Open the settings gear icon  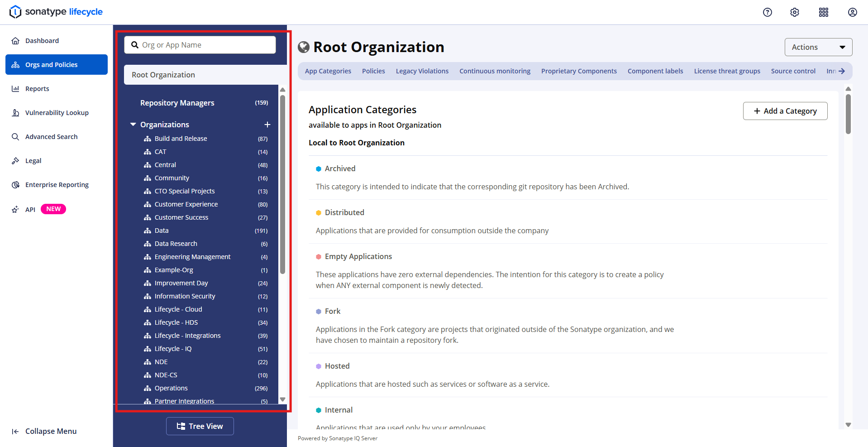pyautogui.click(x=795, y=12)
